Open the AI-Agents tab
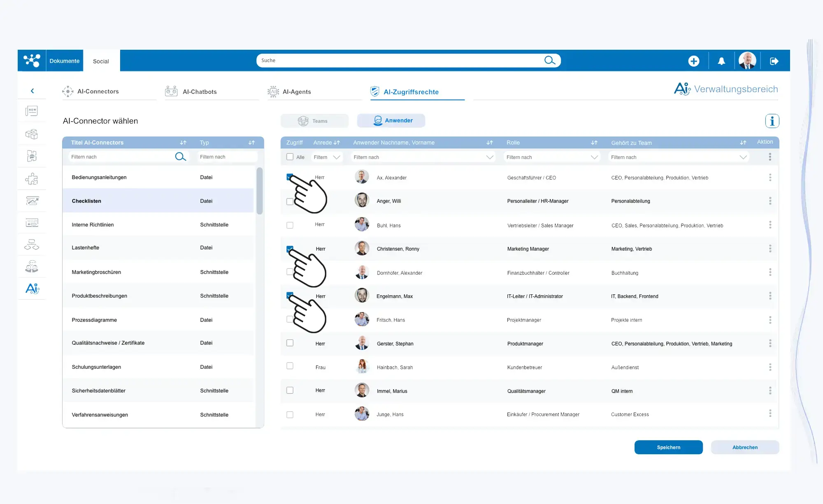The height and width of the screenshot is (504, 823). pos(296,92)
